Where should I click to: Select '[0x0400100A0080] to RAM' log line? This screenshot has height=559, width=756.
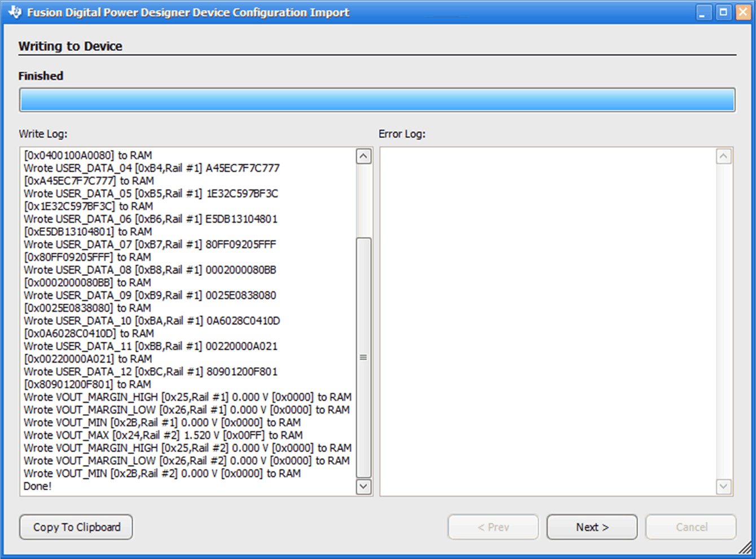click(x=87, y=155)
